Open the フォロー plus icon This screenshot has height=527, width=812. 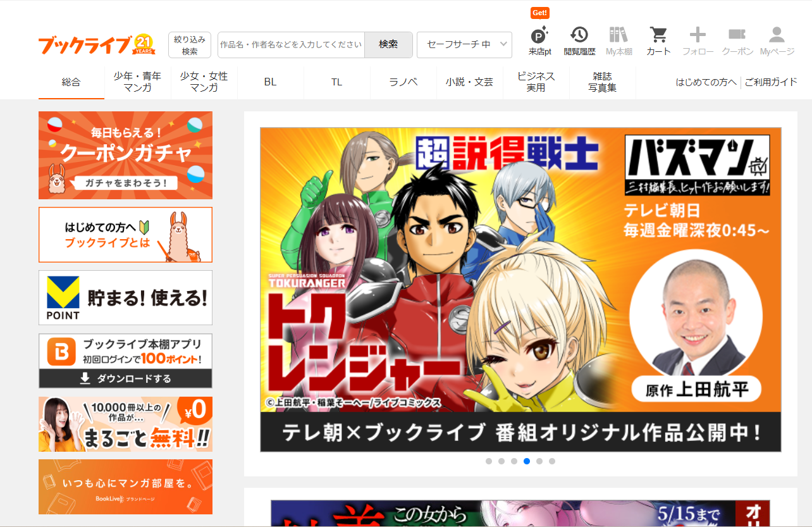pos(698,42)
